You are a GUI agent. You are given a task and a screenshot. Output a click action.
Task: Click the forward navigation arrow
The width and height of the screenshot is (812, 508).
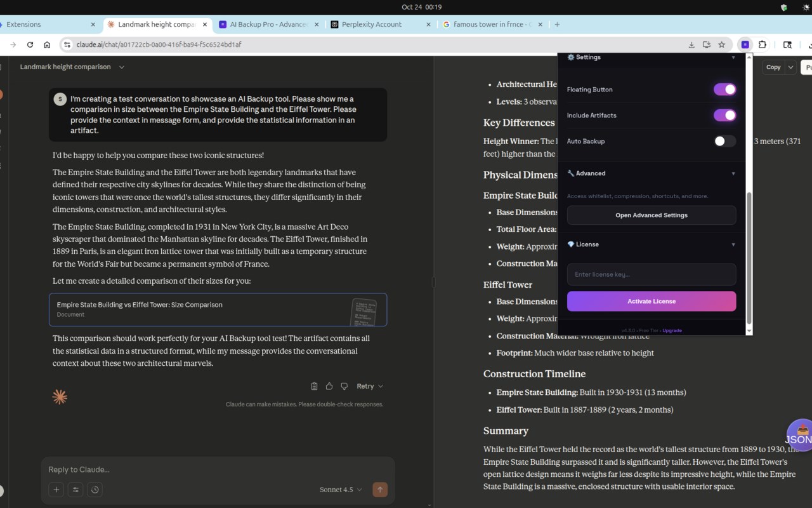(13, 45)
